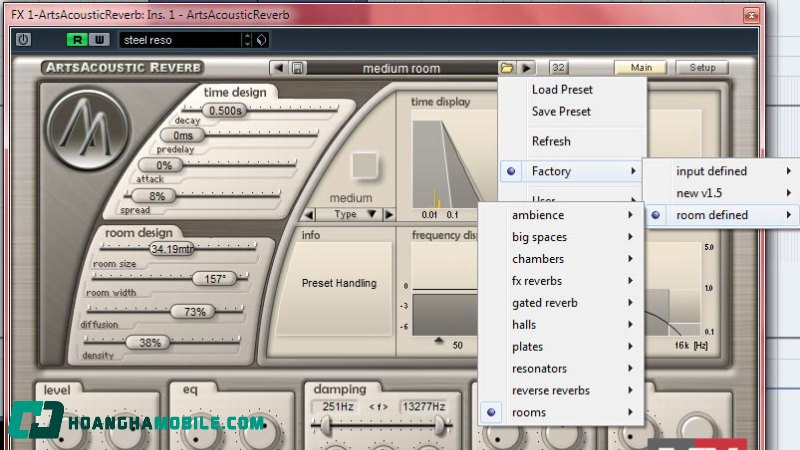The height and width of the screenshot is (450, 800).
Task: Click the steel reso preset name field
Action: (x=180, y=40)
